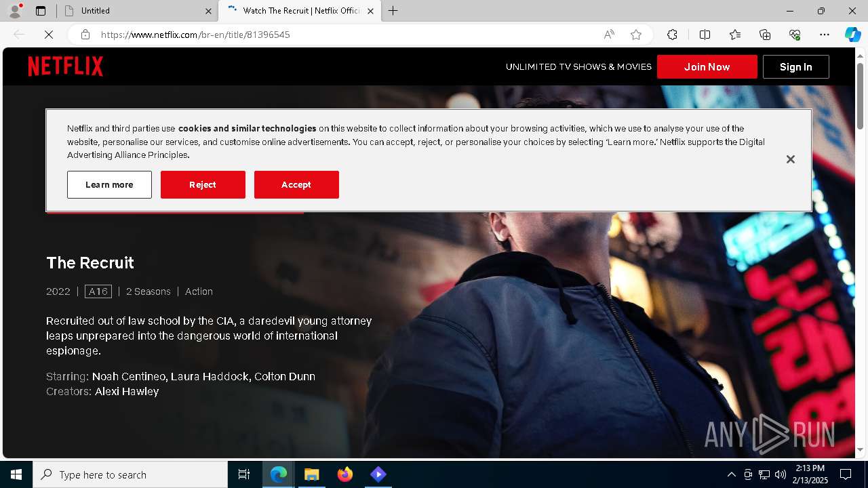Click the Join Now button
Screen dimensions: 868x488
(707, 66)
